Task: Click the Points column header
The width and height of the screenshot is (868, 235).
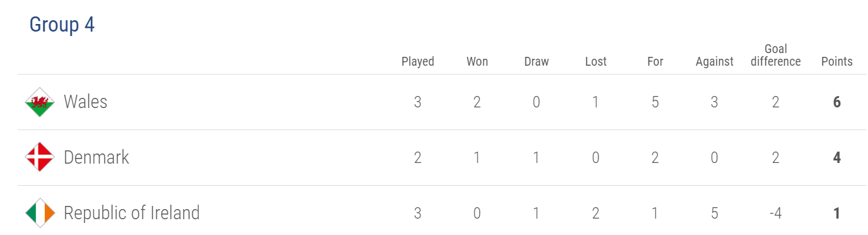Action: 837,61
